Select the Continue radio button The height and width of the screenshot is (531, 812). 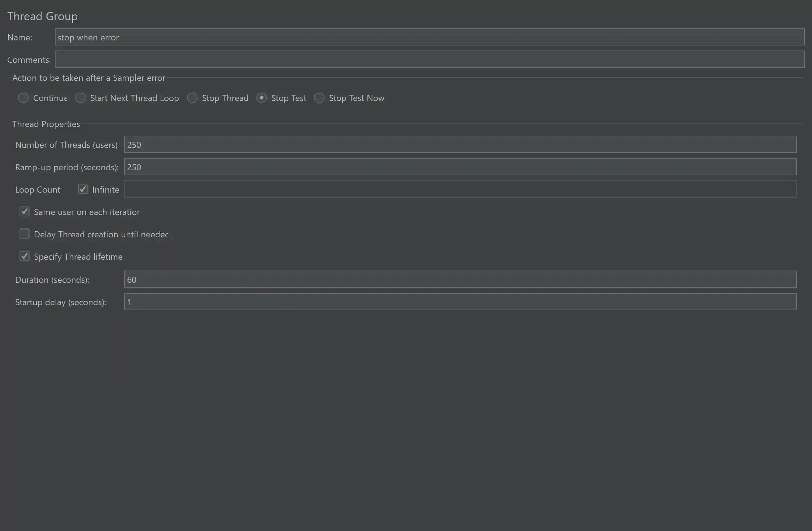click(23, 98)
